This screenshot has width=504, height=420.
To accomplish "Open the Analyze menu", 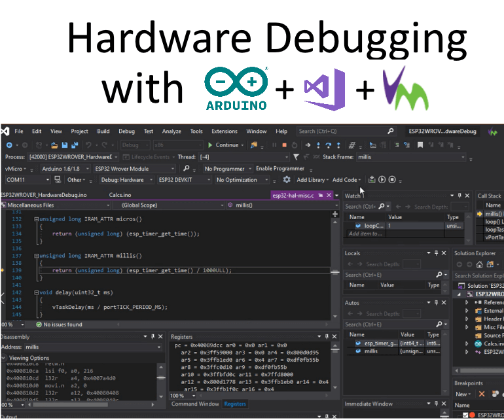I will tap(171, 131).
